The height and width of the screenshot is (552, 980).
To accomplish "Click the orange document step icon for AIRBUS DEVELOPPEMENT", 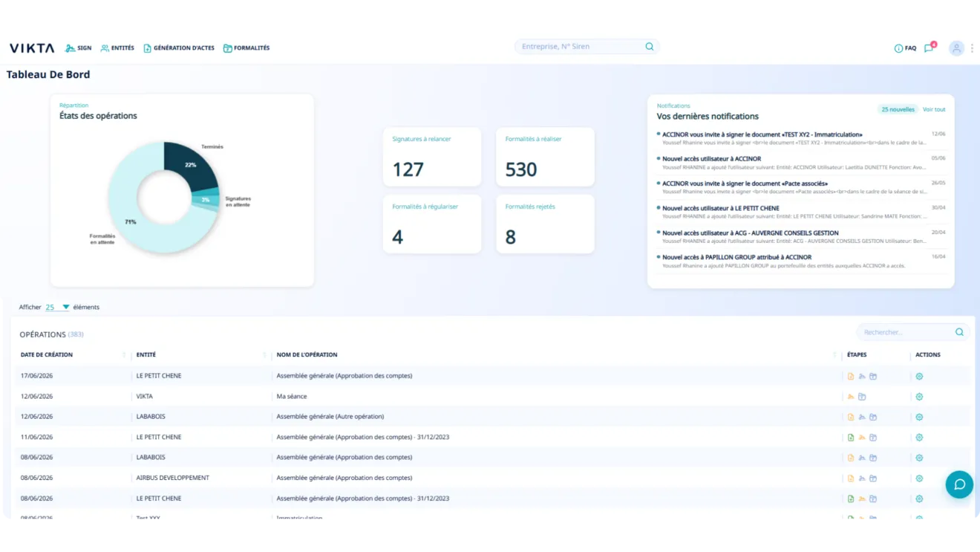I will point(851,478).
